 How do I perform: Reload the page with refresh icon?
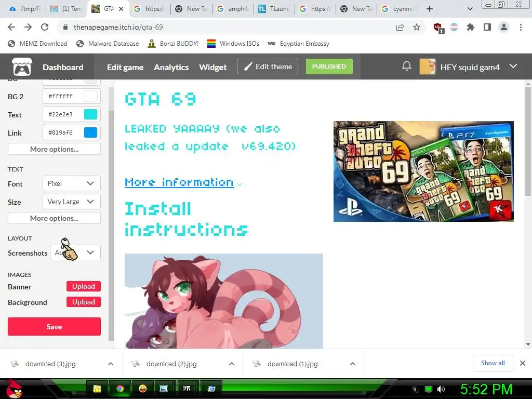(45, 27)
